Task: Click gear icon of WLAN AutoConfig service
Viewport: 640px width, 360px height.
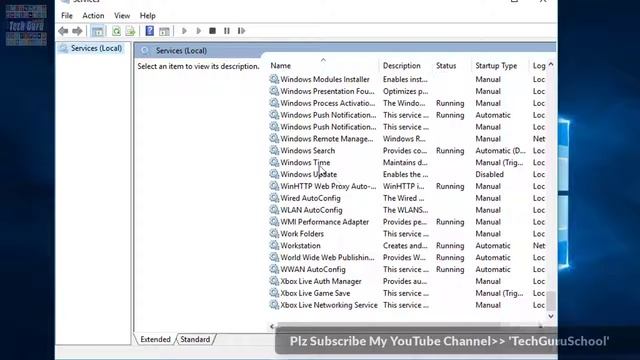Action: click(274, 210)
